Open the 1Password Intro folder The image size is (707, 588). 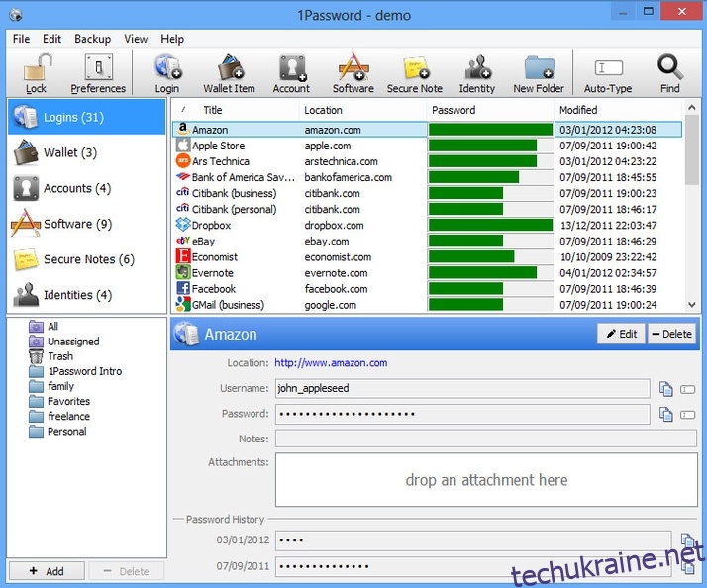[75, 371]
